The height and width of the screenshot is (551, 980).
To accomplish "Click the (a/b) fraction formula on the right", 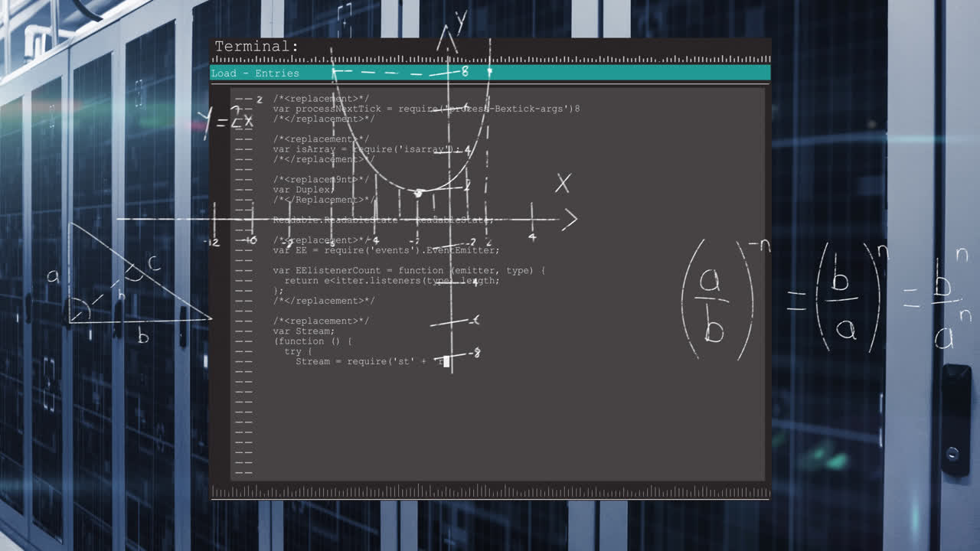I will tap(716, 298).
